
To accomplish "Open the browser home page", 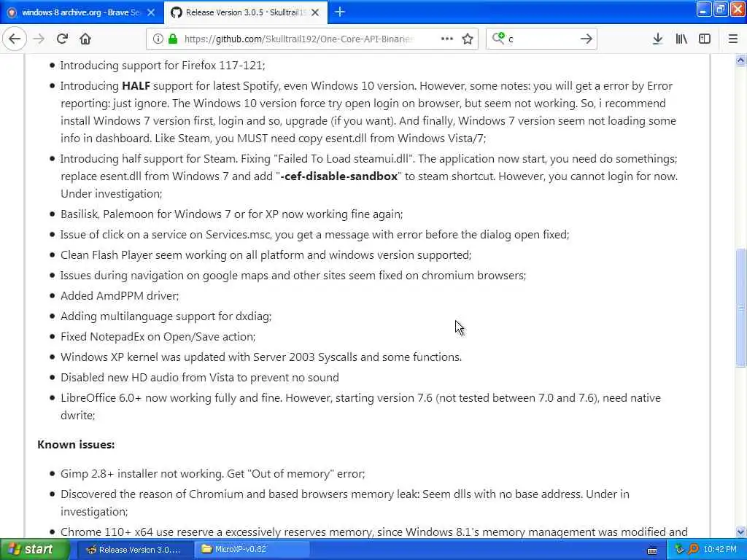I will pos(85,39).
